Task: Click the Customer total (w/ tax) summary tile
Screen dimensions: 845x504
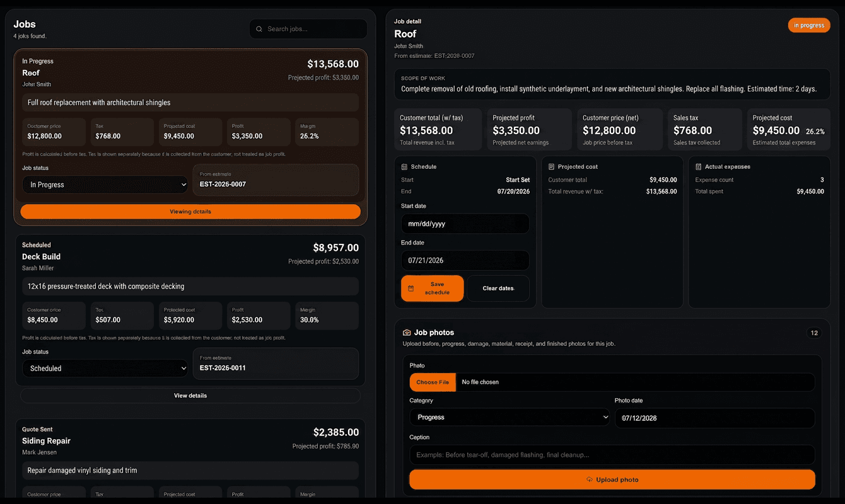Action: click(x=438, y=129)
